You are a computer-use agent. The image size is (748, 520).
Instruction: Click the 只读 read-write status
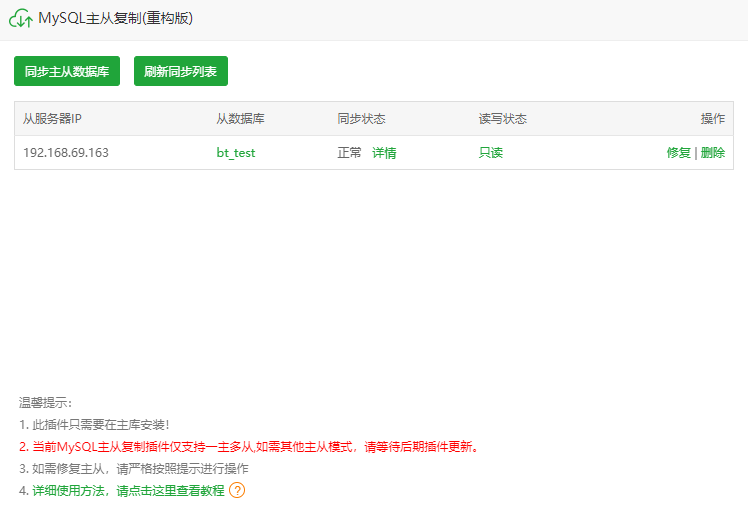(x=490, y=153)
